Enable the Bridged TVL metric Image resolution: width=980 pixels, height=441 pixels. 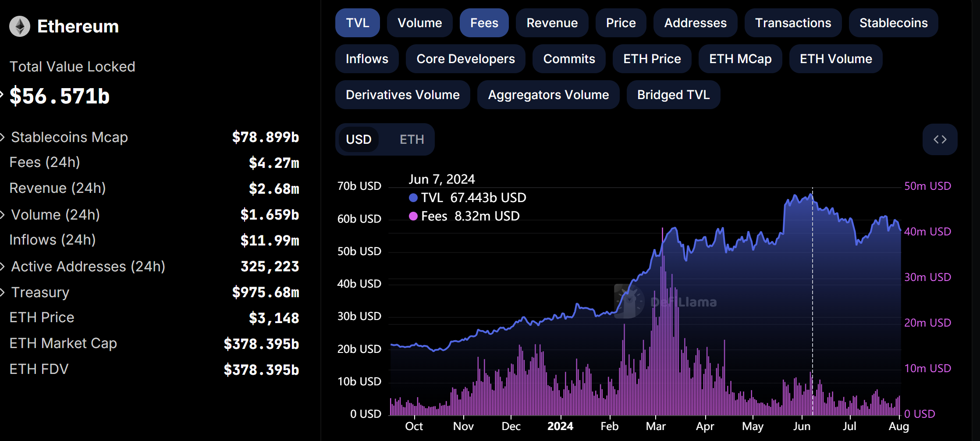tap(673, 95)
